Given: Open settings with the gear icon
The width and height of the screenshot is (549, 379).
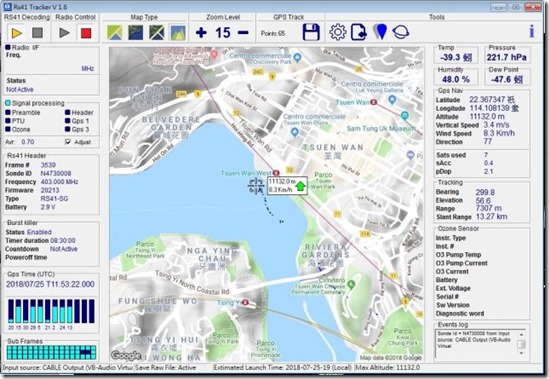Looking at the screenshot, I should [338, 32].
